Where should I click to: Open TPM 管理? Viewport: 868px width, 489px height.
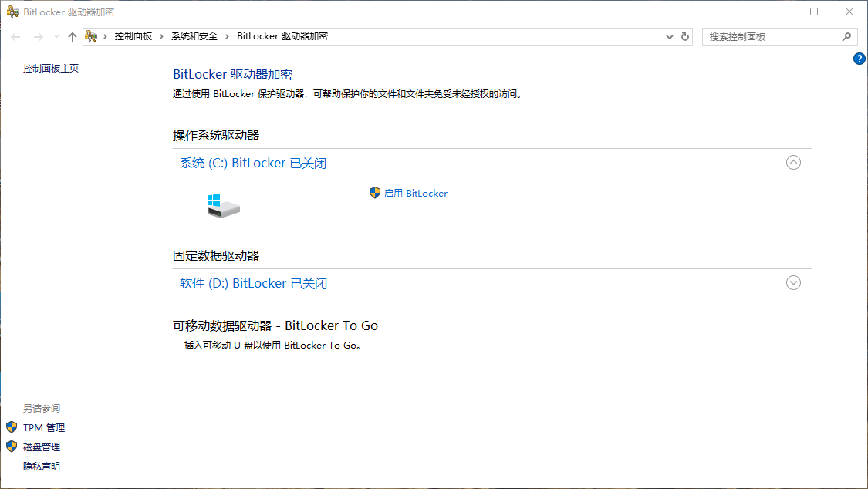44,427
